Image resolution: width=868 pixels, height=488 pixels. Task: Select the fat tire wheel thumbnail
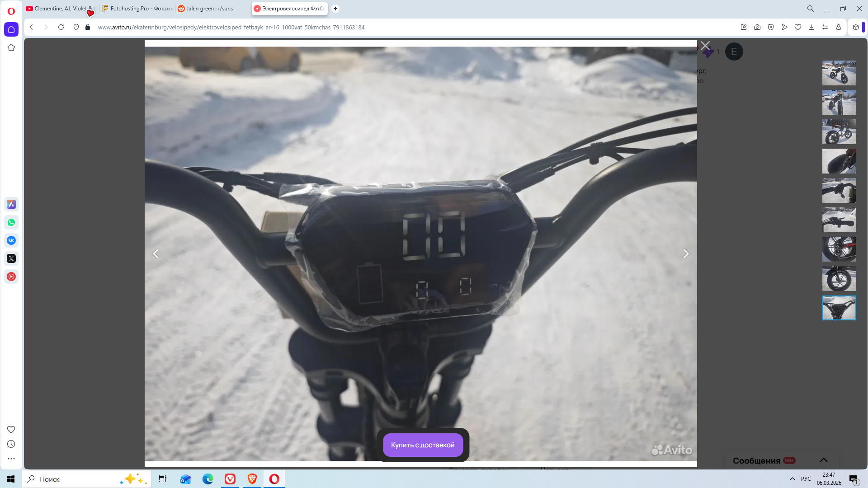click(x=839, y=278)
